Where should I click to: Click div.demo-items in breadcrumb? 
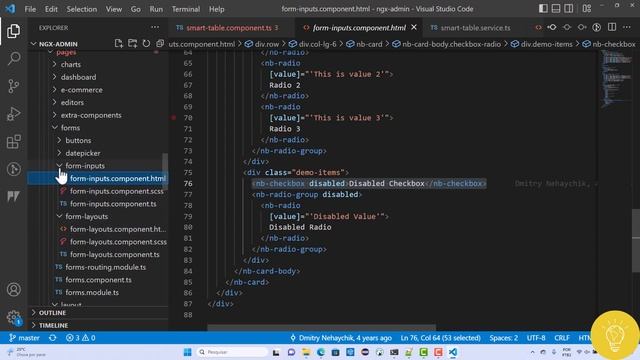click(546, 44)
